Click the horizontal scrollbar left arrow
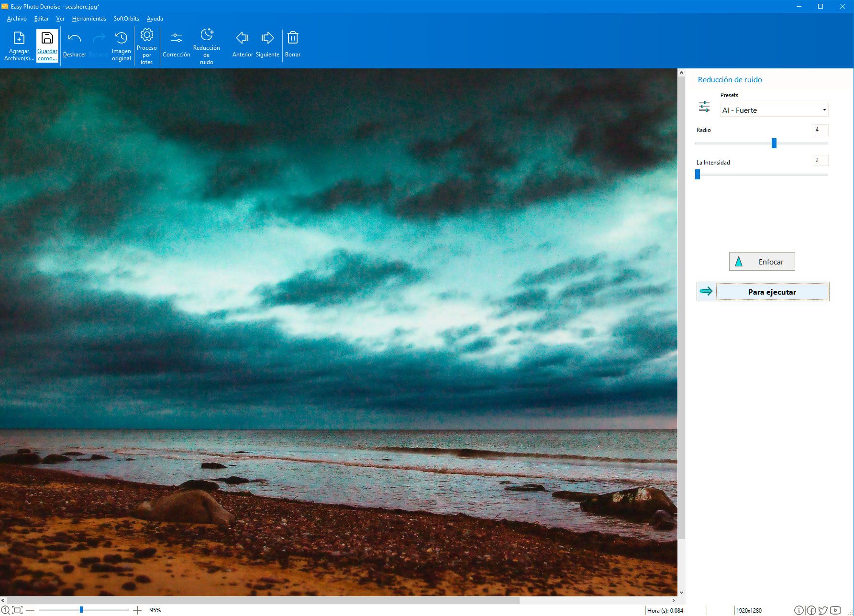 pyautogui.click(x=3, y=600)
